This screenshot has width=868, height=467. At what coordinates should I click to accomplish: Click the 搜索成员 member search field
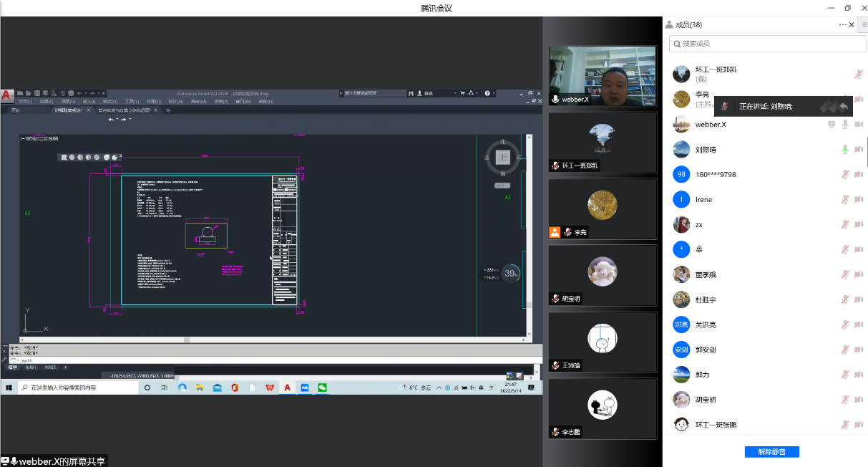click(767, 44)
